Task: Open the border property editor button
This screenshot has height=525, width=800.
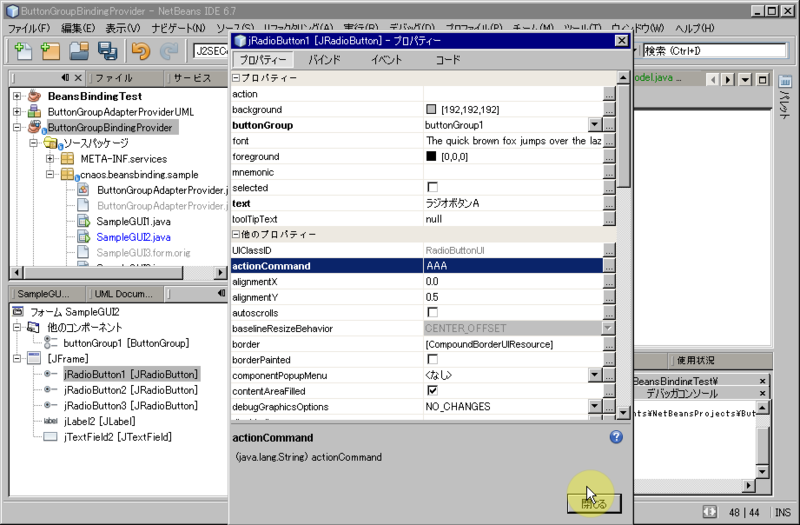Action: coord(609,344)
